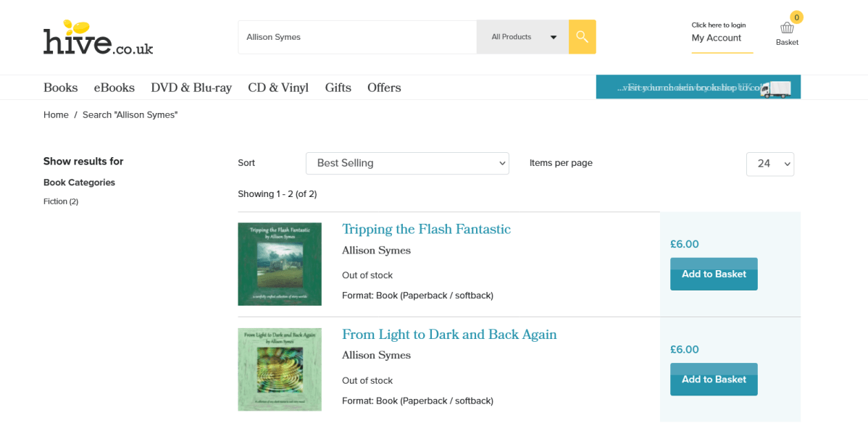Open the Offers menu item

tap(384, 88)
